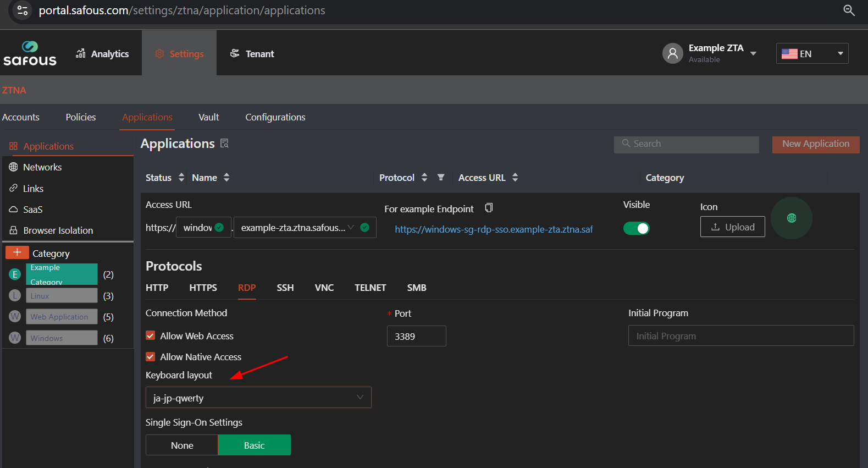Image resolution: width=868 pixels, height=468 pixels.
Task: Uncheck Allow Native Access checkbox
Action: (151, 356)
